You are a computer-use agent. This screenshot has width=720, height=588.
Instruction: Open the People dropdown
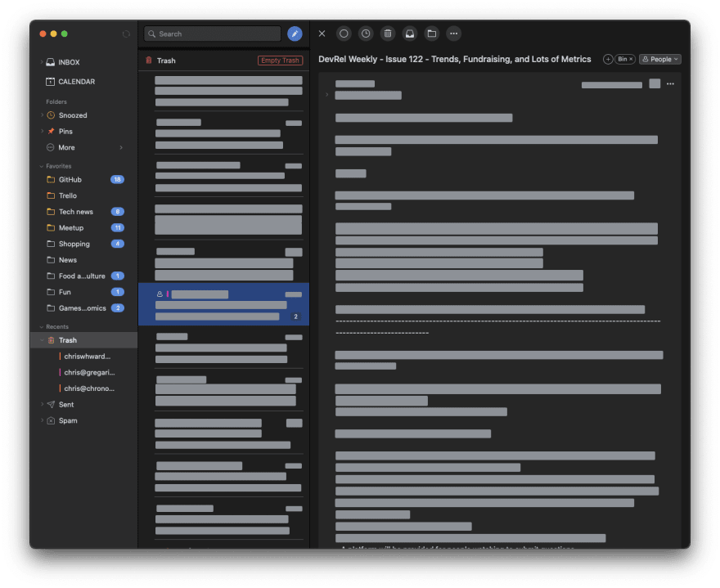660,59
